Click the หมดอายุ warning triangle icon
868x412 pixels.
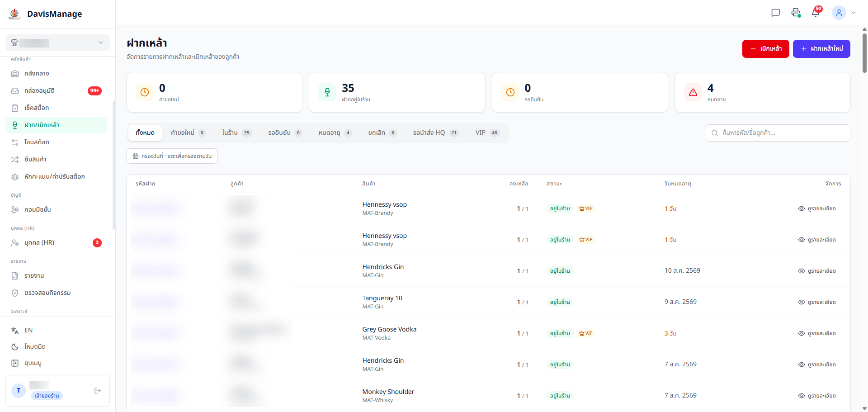click(693, 92)
